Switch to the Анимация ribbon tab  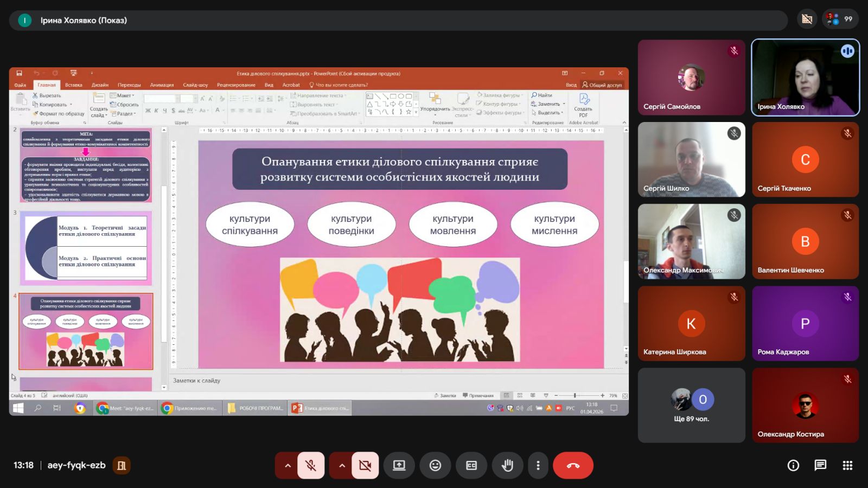tap(162, 85)
